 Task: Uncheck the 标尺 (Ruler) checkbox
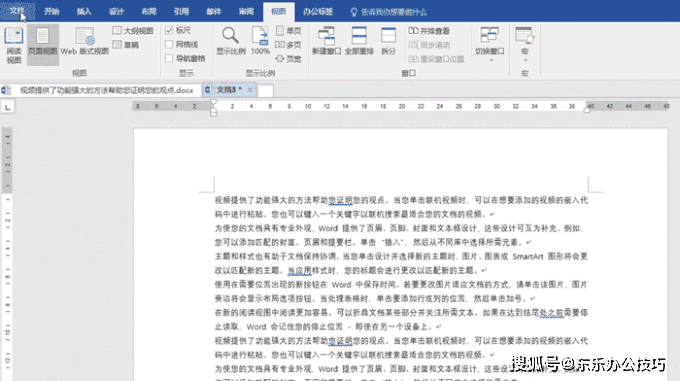point(169,30)
